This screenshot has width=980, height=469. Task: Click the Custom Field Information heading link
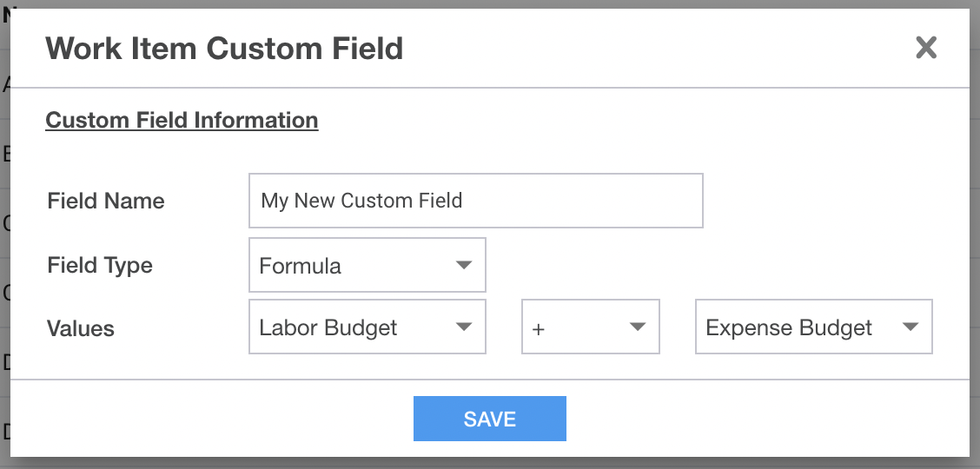point(182,120)
